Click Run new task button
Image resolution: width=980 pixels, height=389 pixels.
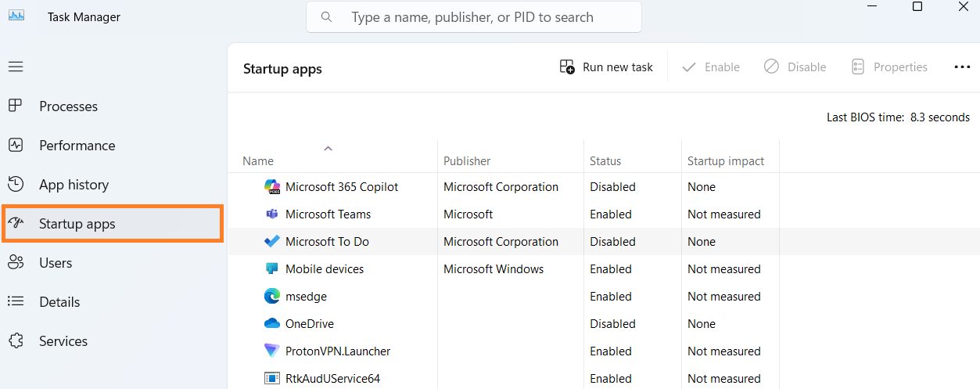(606, 67)
